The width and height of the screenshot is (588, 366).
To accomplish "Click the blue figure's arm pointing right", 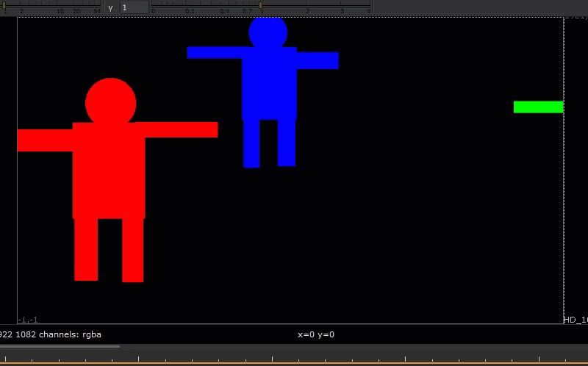I will pos(317,60).
